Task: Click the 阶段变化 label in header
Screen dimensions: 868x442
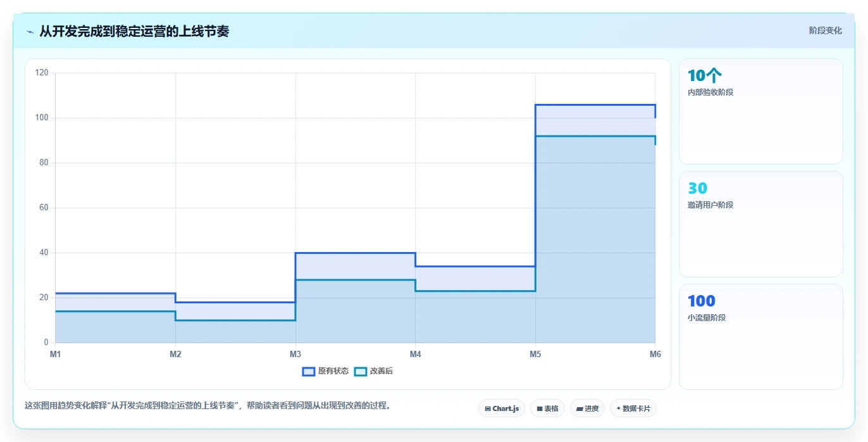Action: [826, 30]
